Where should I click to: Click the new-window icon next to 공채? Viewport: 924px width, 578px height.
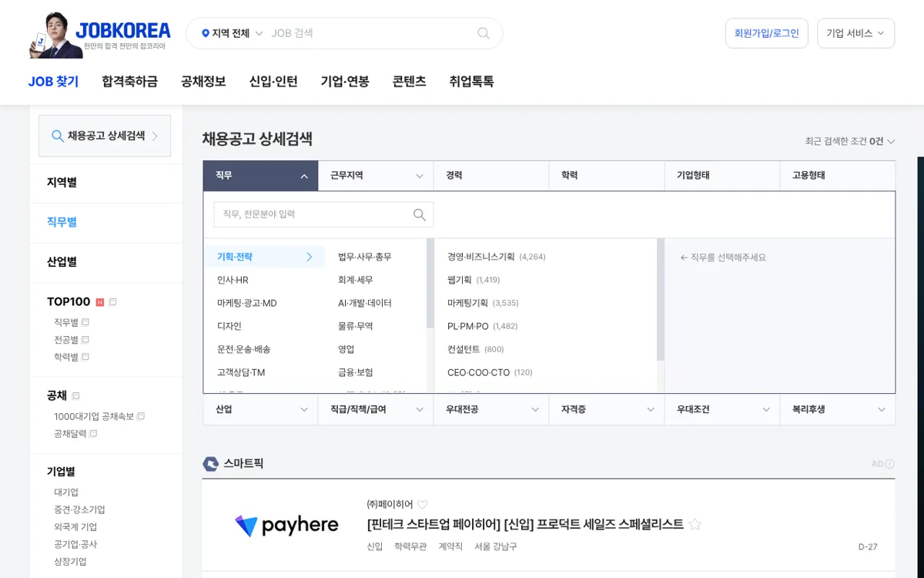coord(75,395)
